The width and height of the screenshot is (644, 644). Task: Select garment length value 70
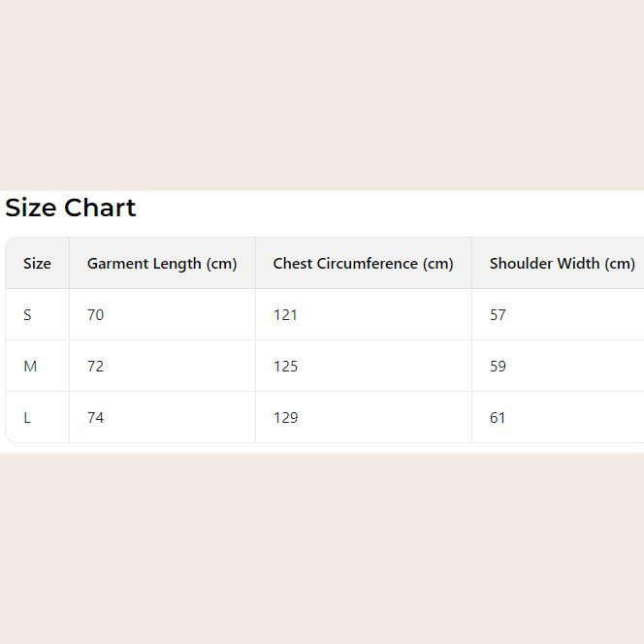(95, 315)
